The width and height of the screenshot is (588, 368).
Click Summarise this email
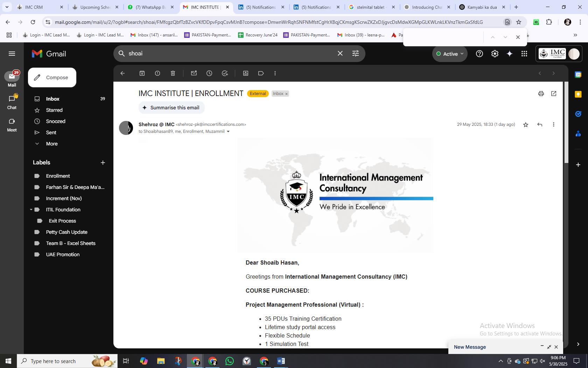tap(171, 108)
